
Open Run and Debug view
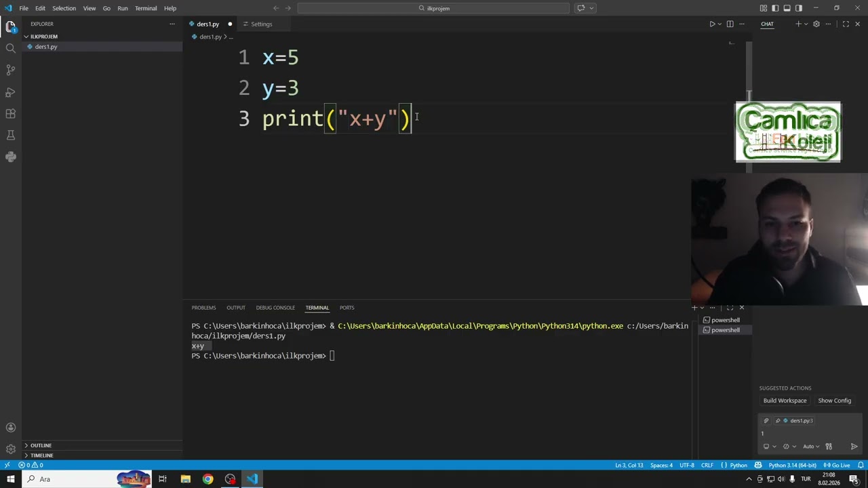(11, 91)
